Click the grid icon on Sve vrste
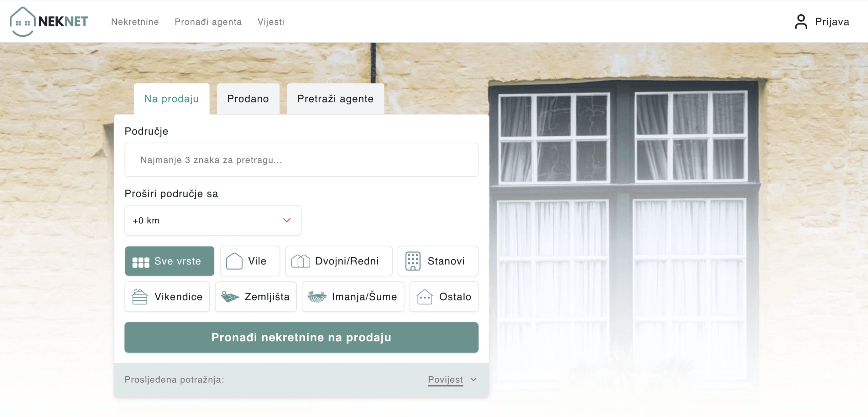 [141, 262]
